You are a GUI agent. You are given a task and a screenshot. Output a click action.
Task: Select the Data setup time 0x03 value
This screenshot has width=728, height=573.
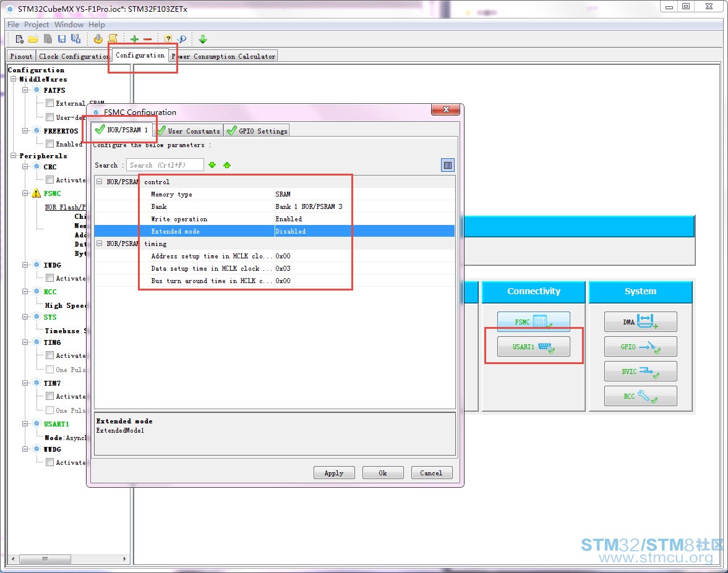(x=283, y=268)
